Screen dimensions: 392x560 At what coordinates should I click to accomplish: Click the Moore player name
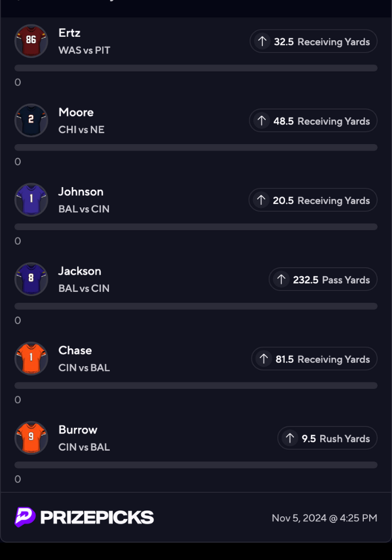tap(76, 113)
